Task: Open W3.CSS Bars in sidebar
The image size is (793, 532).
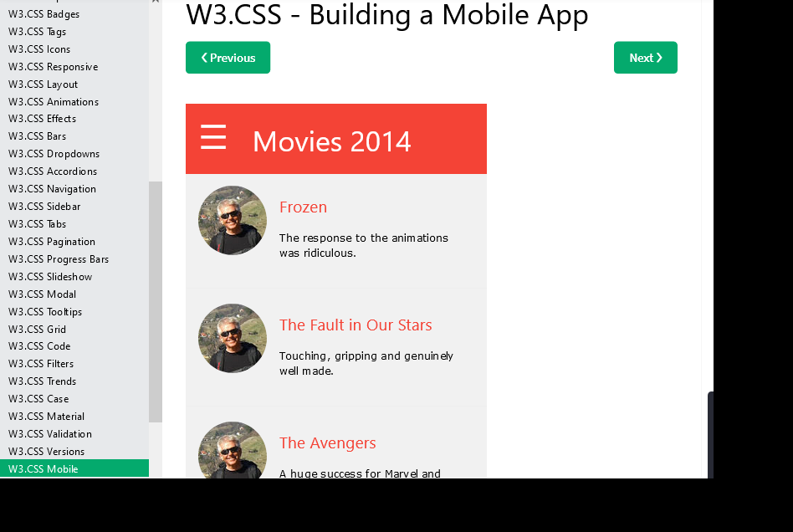Action: [74, 136]
